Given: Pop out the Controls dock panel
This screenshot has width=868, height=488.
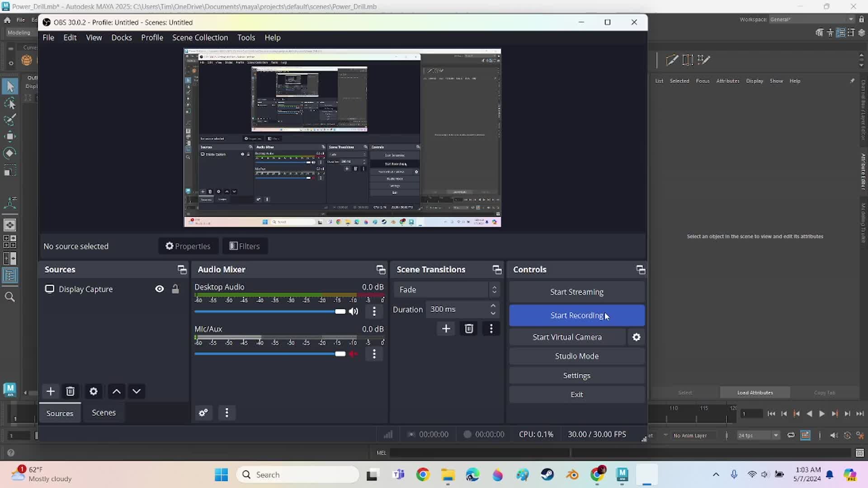Looking at the screenshot, I should [x=641, y=270].
